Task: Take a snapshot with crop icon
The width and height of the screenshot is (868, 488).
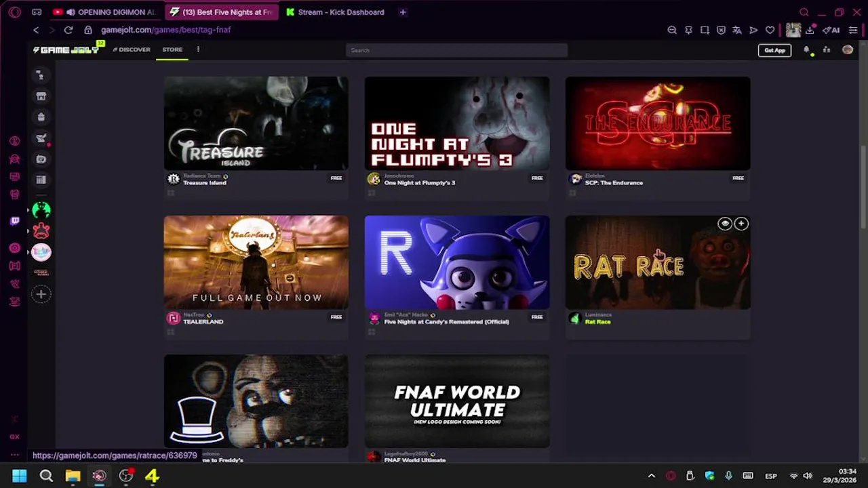Action: 705,30
